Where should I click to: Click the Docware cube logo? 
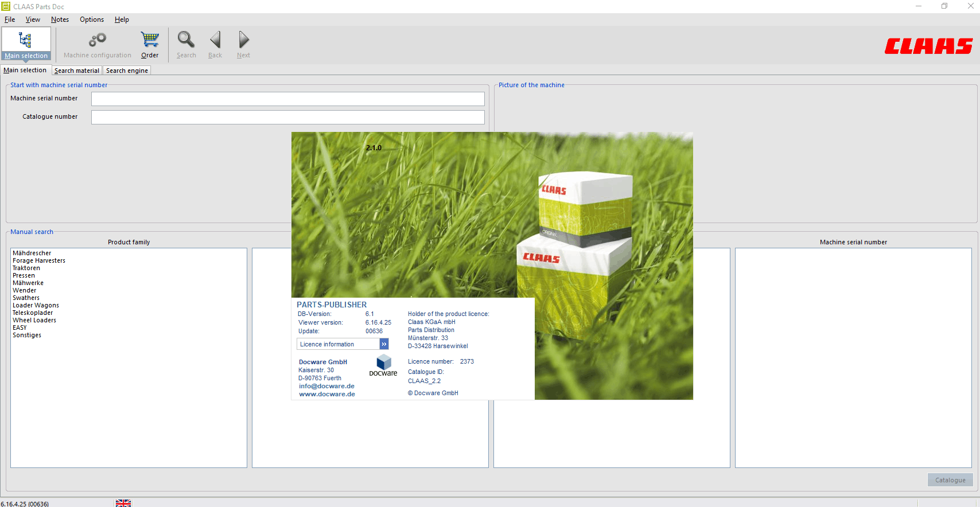(384, 362)
